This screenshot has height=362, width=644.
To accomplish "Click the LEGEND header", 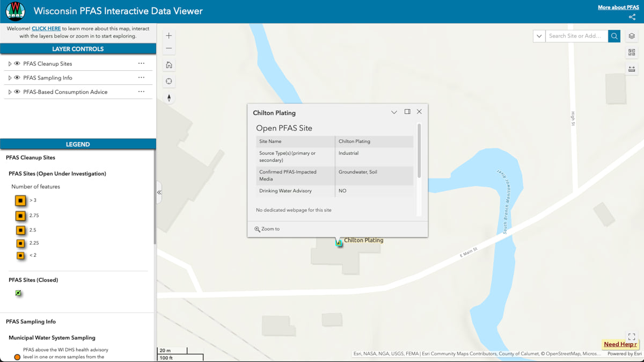I will (78, 144).
